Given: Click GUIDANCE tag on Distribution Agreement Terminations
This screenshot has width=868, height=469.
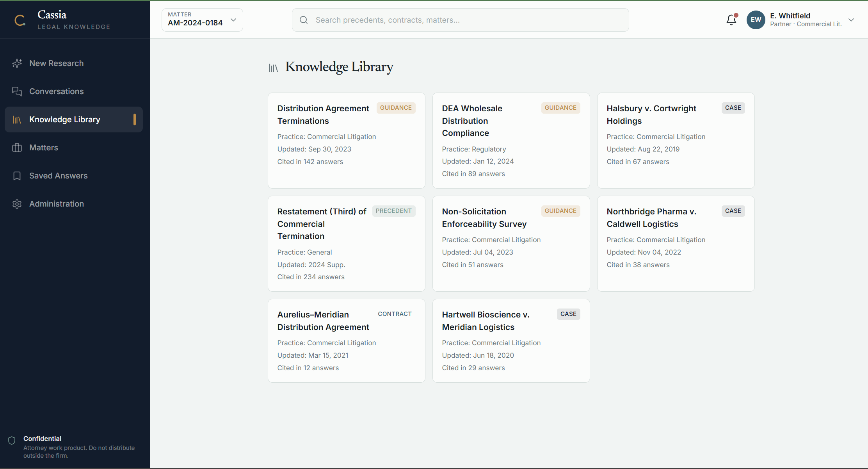Looking at the screenshot, I should (396, 108).
